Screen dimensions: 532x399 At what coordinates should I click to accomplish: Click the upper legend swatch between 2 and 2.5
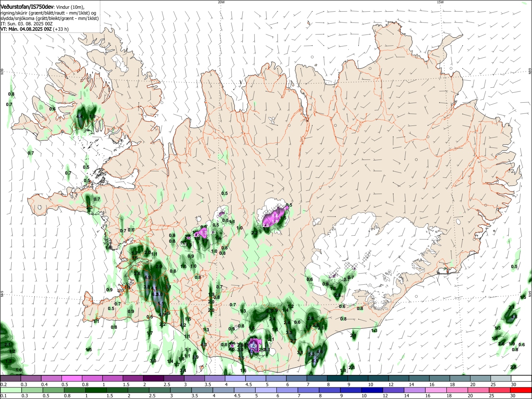pyautogui.click(x=153, y=378)
